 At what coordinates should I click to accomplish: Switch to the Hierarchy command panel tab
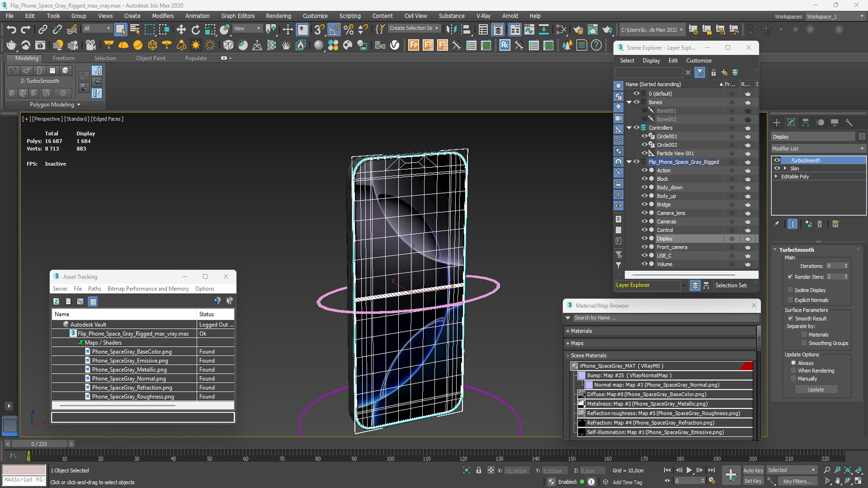[806, 122]
